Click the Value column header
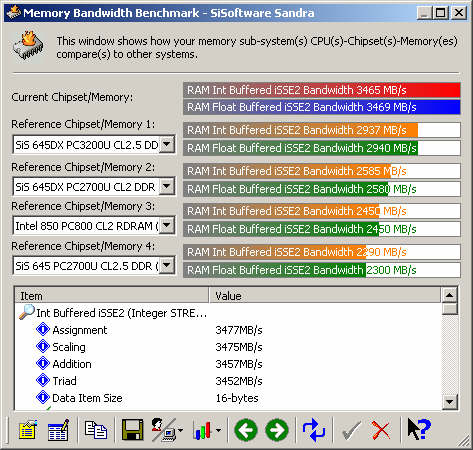Image resolution: width=473 pixels, height=450 pixels. point(325,296)
